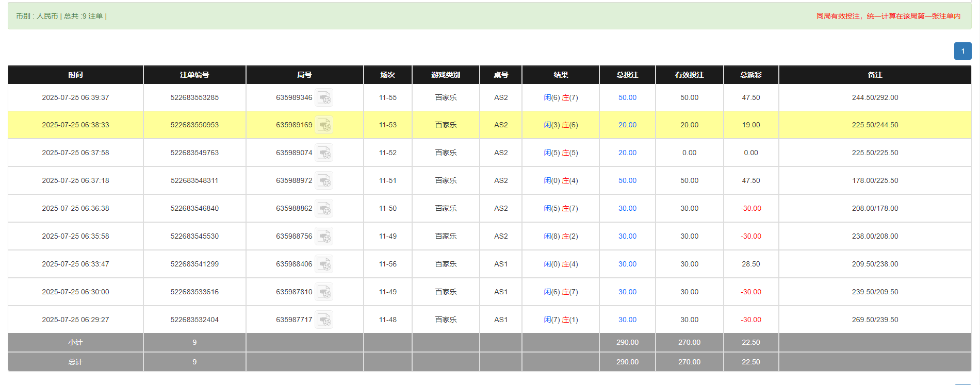
Task: Click video icon beside round 635988972
Action: (x=324, y=181)
